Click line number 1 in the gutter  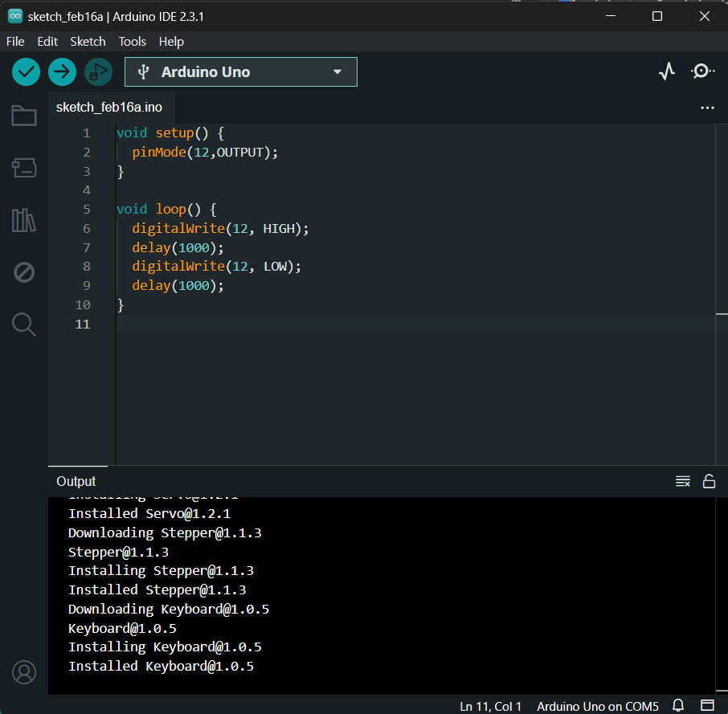click(86, 133)
